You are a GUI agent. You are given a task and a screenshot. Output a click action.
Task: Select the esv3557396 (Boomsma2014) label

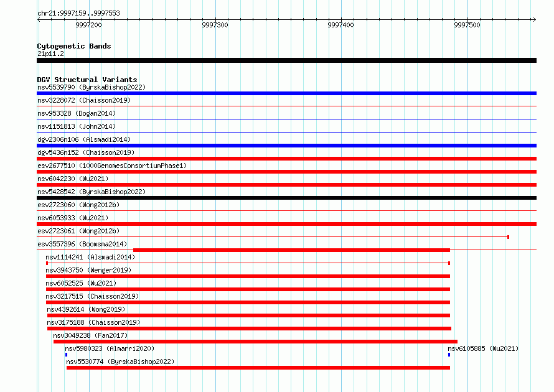point(82,244)
